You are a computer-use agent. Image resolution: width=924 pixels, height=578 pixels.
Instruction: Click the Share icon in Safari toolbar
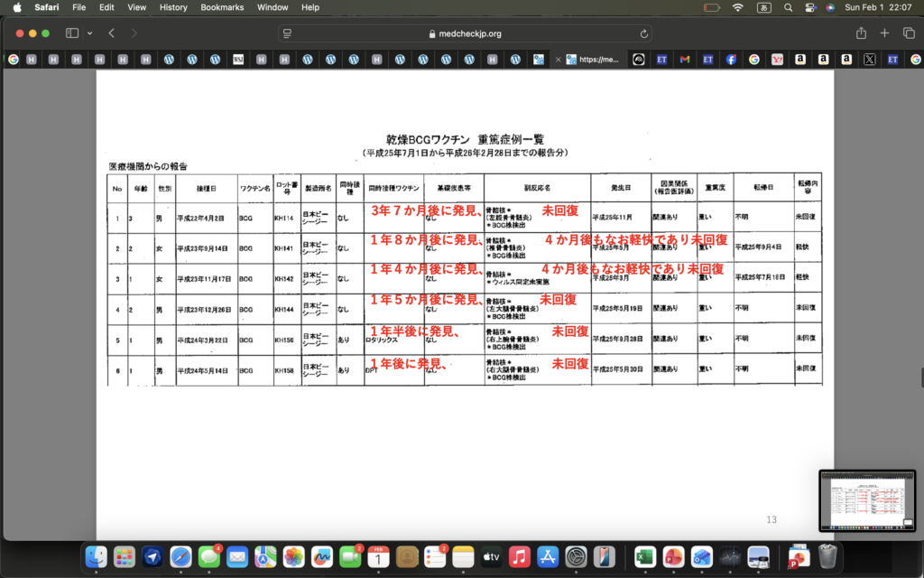861,33
